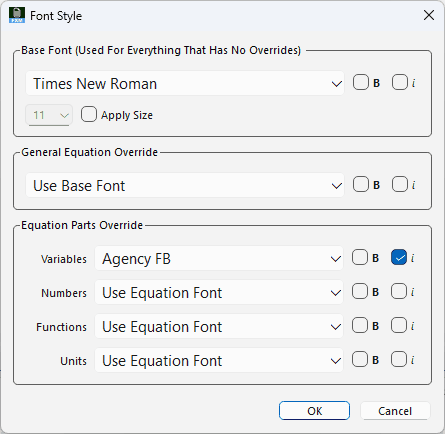This screenshot has width=445, height=434.
Task: Click the Variables label
Action: (x=64, y=259)
